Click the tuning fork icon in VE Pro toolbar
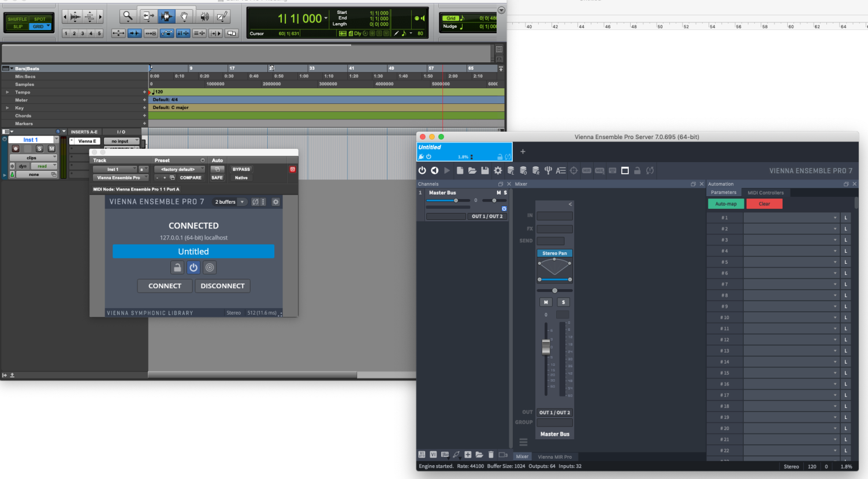Viewport: 868px width, 479px height. coord(548,170)
